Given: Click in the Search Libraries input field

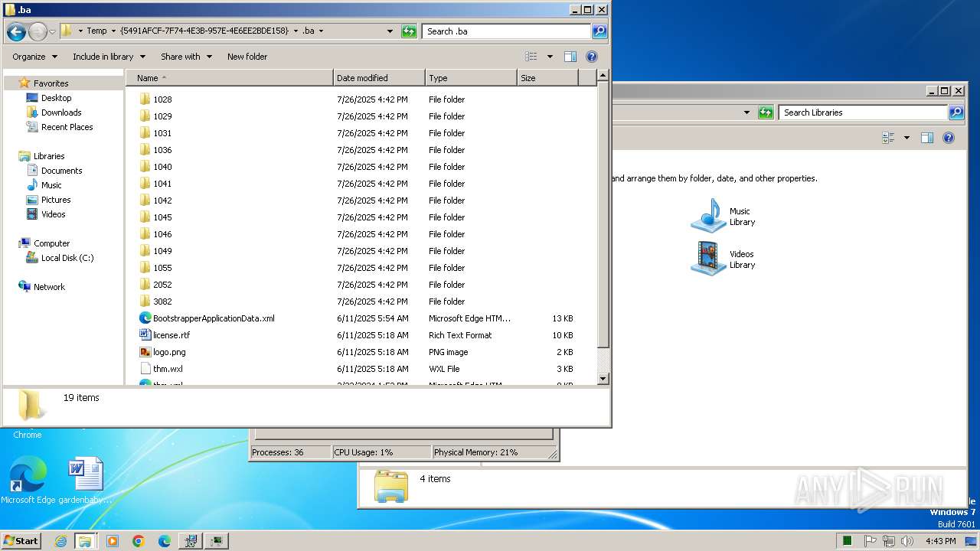Looking at the screenshot, I should pos(863,112).
